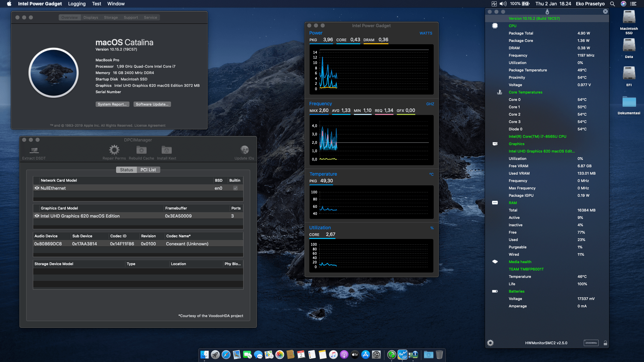Click the volume icon in menu bar
The width and height of the screenshot is (644, 362).
[503, 4]
